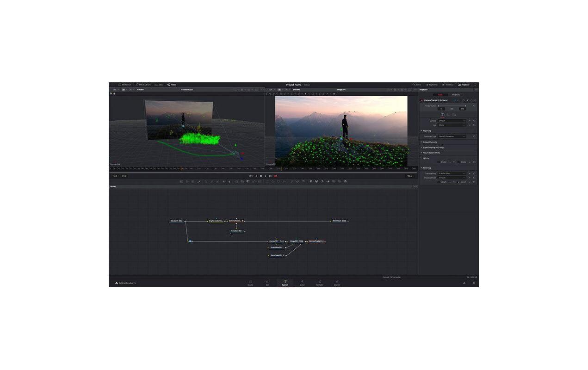Open the Effects Library panel
The width and height of the screenshot is (588, 370).
(x=143, y=85)
